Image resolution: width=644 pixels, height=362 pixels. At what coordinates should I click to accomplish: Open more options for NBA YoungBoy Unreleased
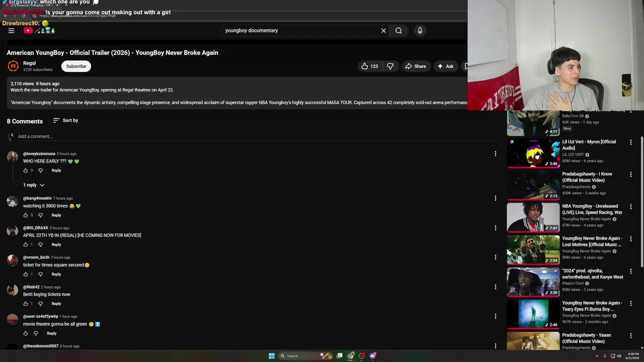coord(630,207)
